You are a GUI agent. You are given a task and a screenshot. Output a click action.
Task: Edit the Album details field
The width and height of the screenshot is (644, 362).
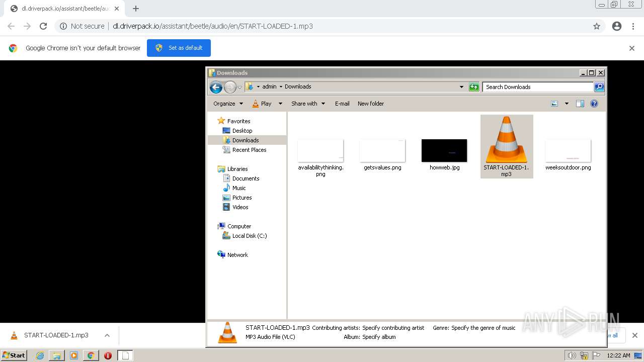tap(379, 337)
